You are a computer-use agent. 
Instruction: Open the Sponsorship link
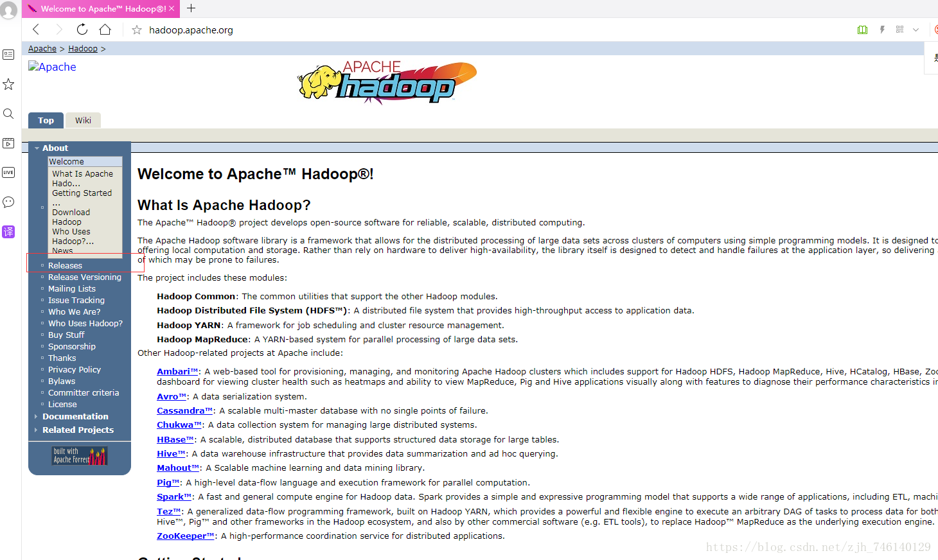click(x=72, y=346)
